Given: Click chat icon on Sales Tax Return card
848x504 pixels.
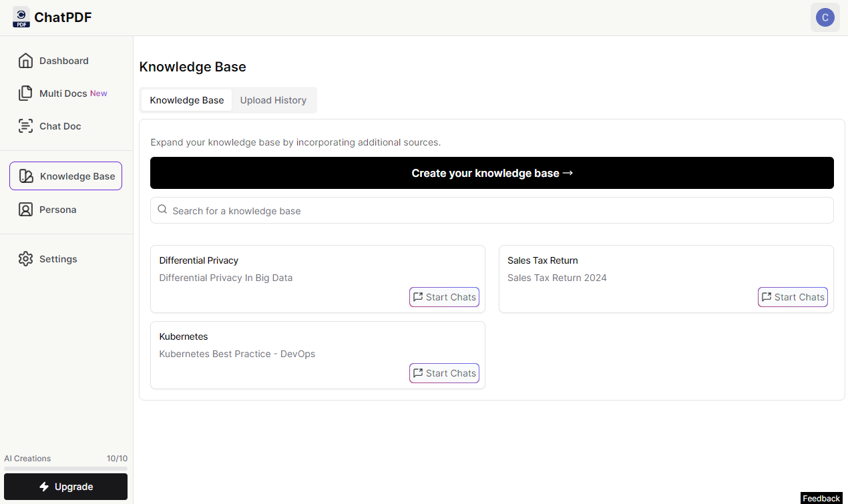Looking at the screenshot, I should pyautogui.click(x=767, y=297).
